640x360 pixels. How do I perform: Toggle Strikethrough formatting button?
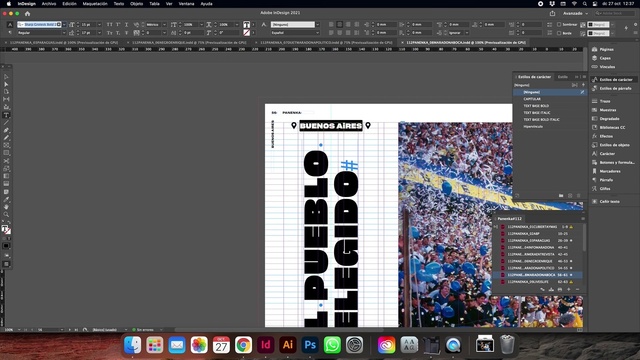(x=126, y=33)
